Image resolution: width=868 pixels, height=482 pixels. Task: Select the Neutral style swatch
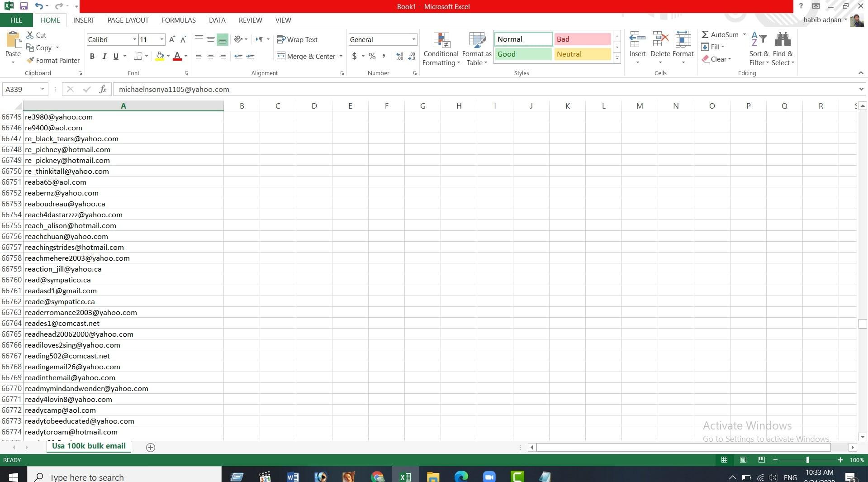(582, 54)
